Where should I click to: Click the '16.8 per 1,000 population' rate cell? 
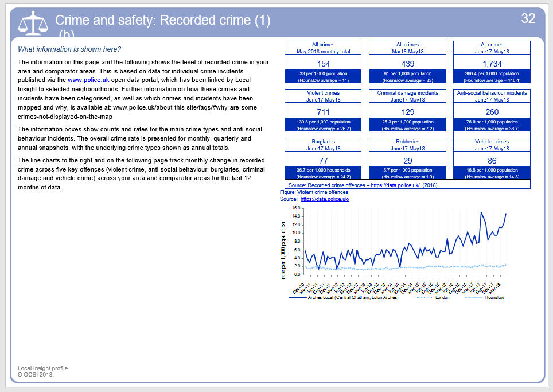point(492,173)
